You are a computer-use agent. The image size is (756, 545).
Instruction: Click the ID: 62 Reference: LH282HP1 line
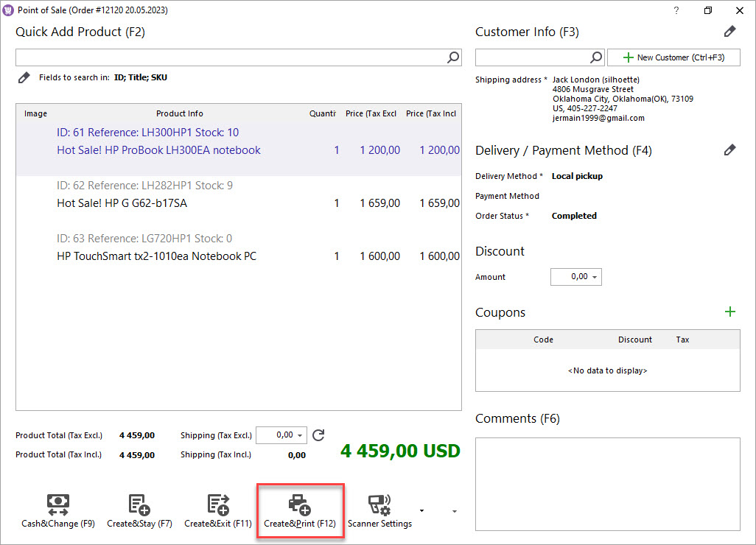(x=144, y=186)
